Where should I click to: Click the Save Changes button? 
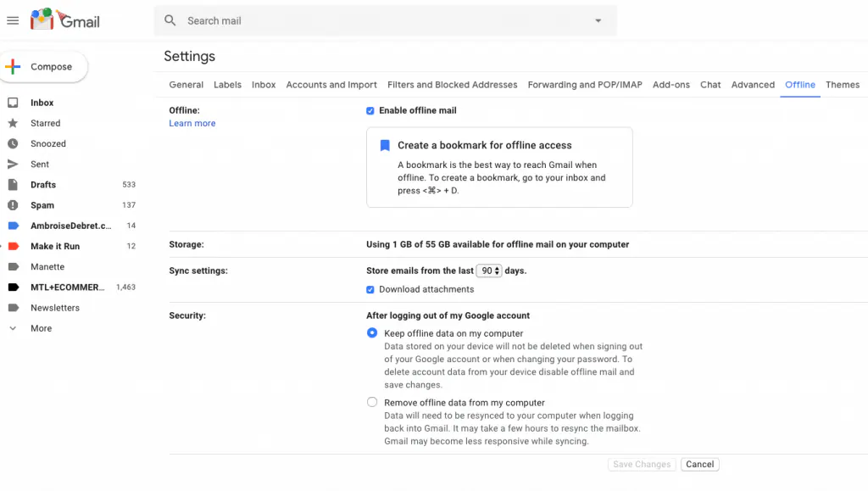coord(642,464)
